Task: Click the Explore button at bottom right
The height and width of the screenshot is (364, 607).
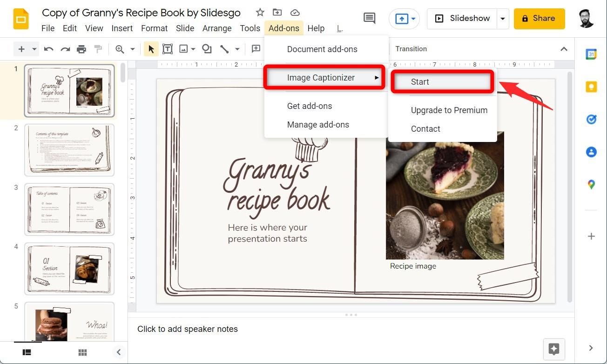Action: [x=553, y=349]
